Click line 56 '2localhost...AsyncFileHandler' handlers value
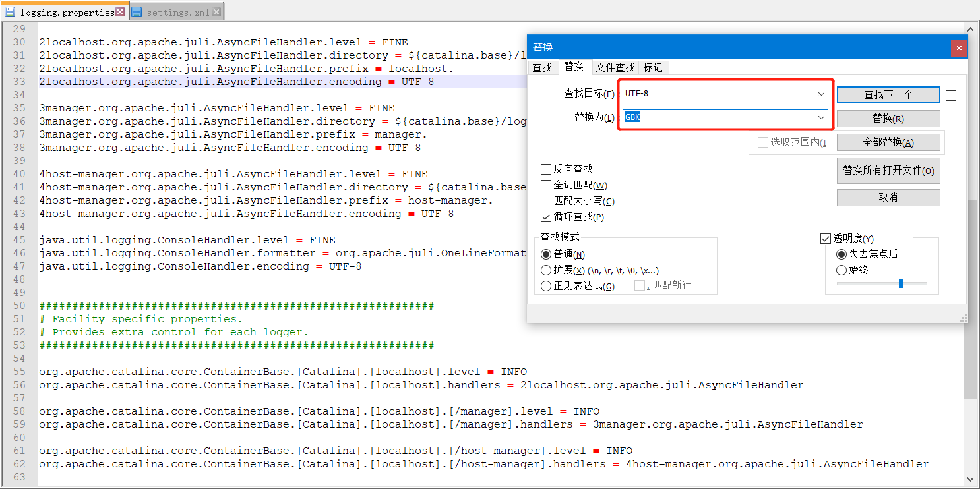Screen dimensions: 980x489 (661, 385)
